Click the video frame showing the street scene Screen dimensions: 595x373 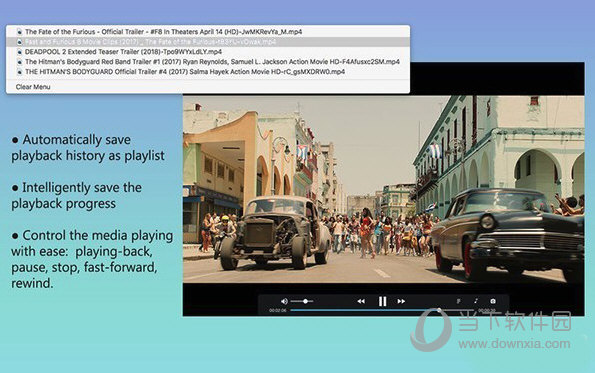tap(383, 189)
